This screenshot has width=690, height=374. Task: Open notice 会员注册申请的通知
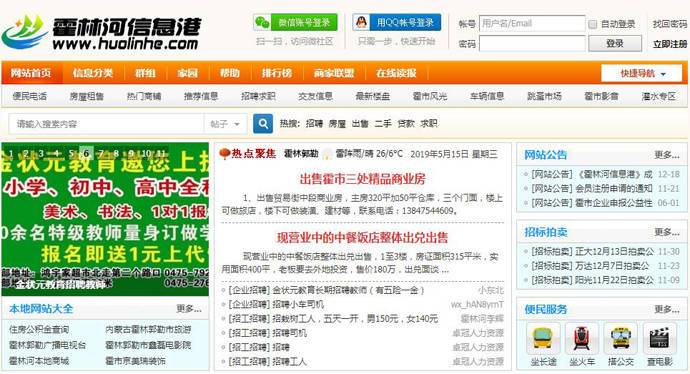point(614,189)
